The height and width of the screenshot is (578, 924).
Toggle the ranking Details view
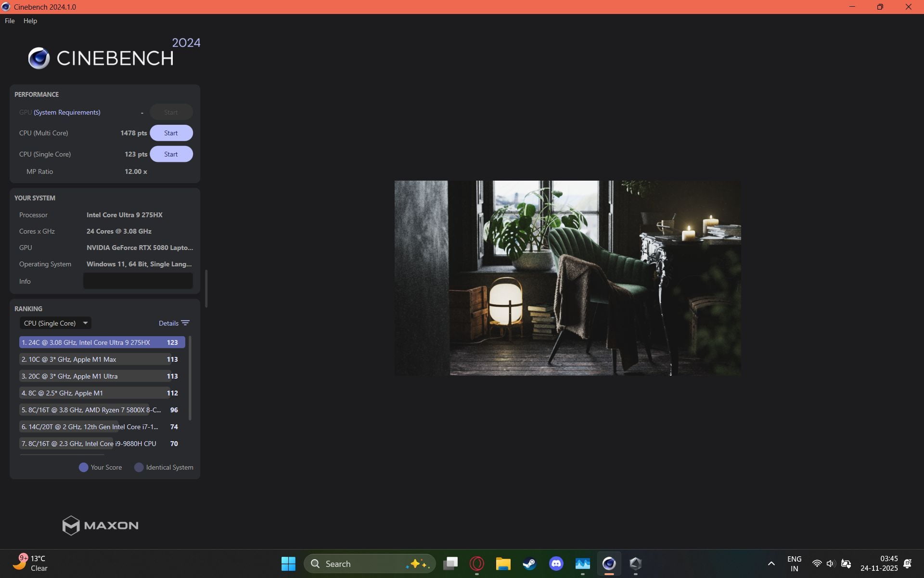168,323
